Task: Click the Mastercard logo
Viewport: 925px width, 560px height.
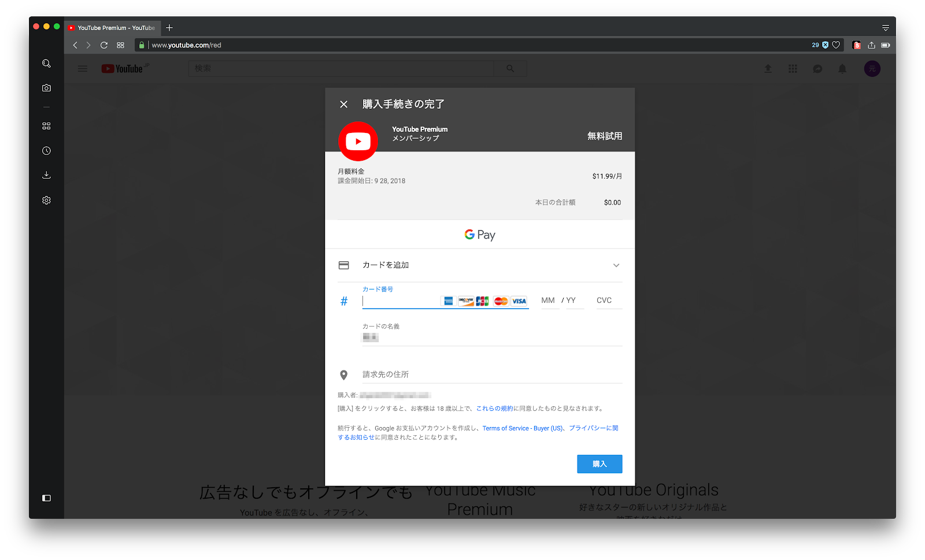Action: click(x=501, y=301)
